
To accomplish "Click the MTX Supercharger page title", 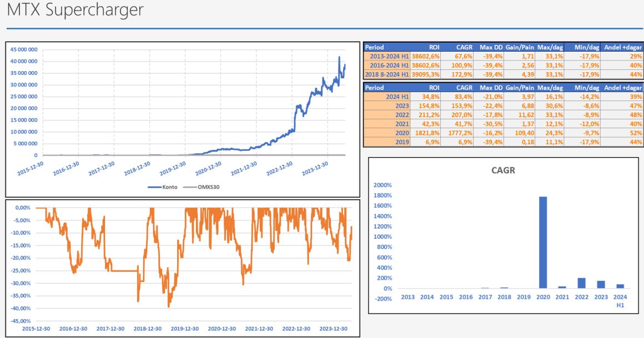I will [75, 9].
